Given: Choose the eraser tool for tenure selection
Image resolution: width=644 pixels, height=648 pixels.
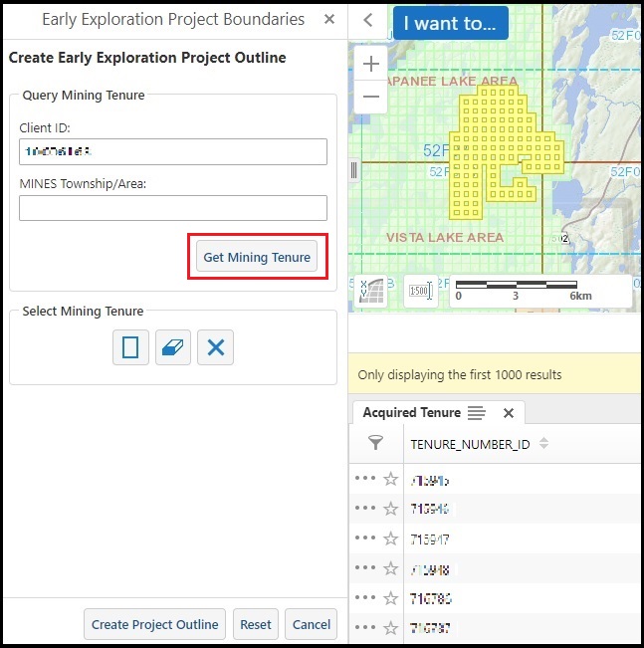Looking at the screenshot, I should coord(173,347).
